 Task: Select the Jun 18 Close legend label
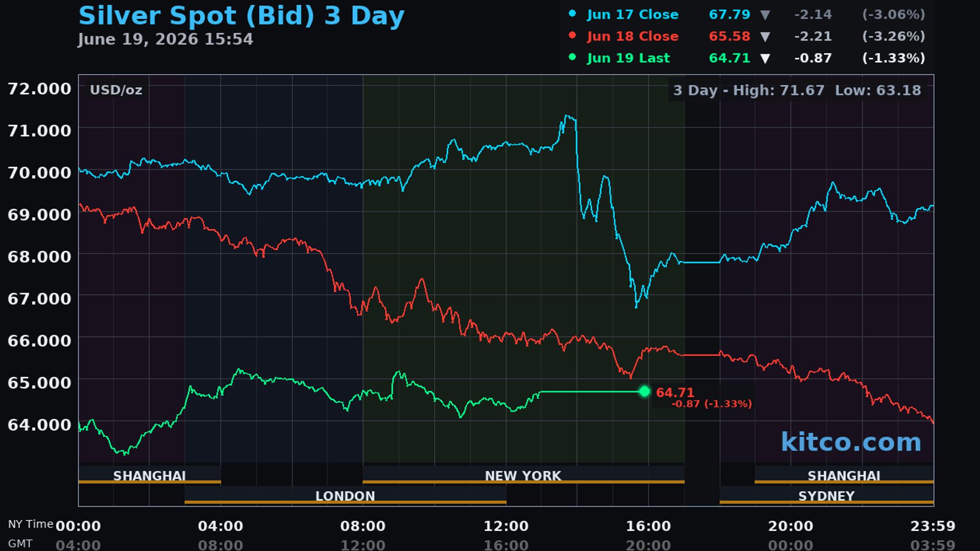[x=632, y=36]
